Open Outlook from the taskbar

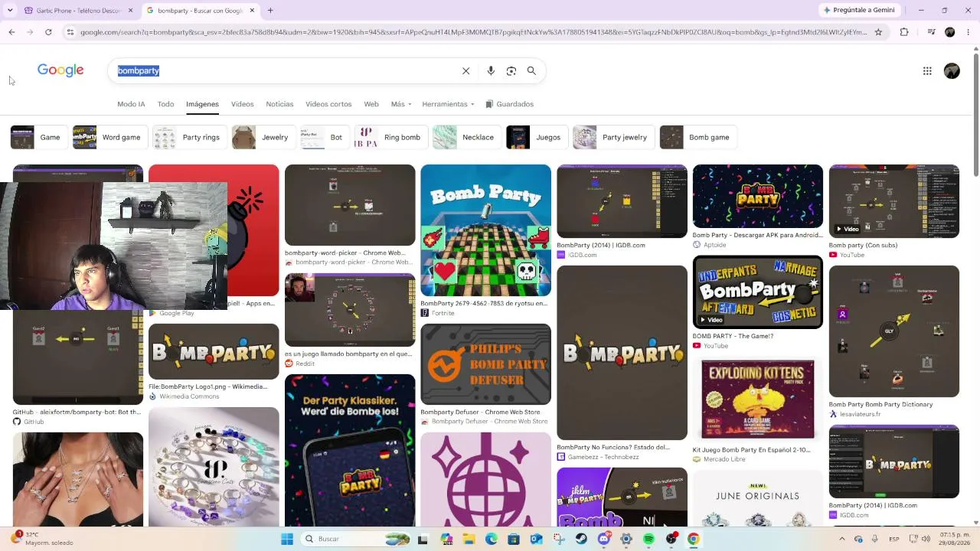tap(536, 539)
